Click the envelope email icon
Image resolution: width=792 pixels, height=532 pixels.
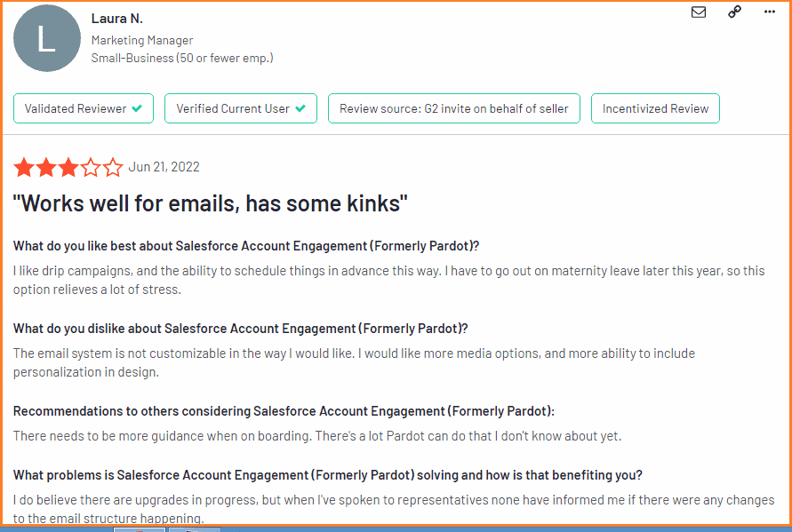click(699, 12)
